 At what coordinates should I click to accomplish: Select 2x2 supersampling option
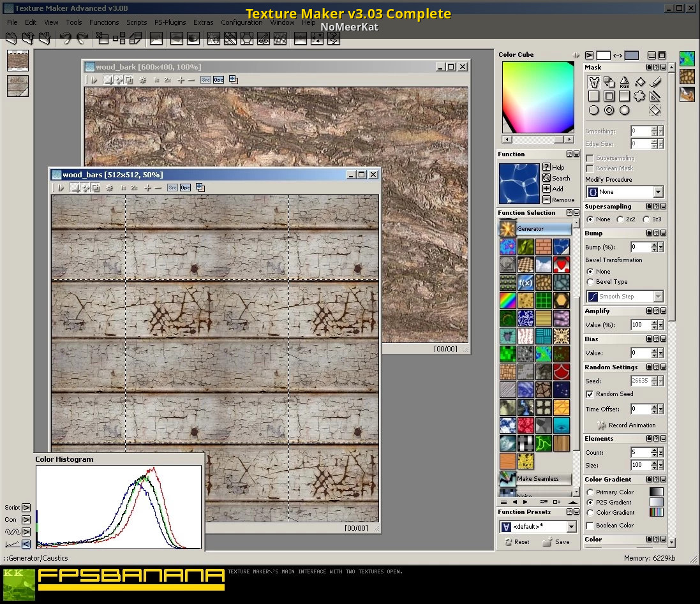620,219
